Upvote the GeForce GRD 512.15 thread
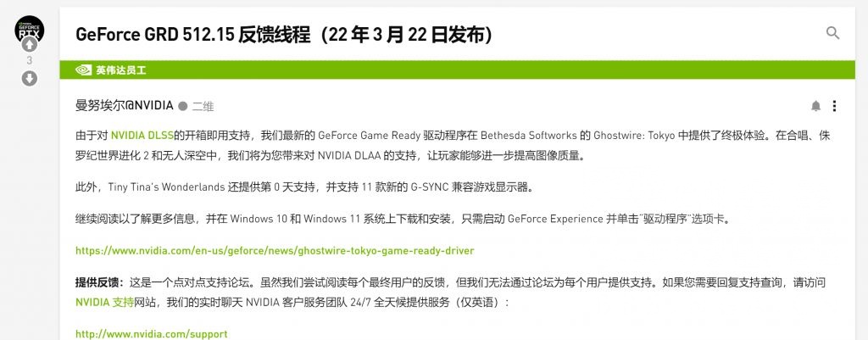 point(30,44)
